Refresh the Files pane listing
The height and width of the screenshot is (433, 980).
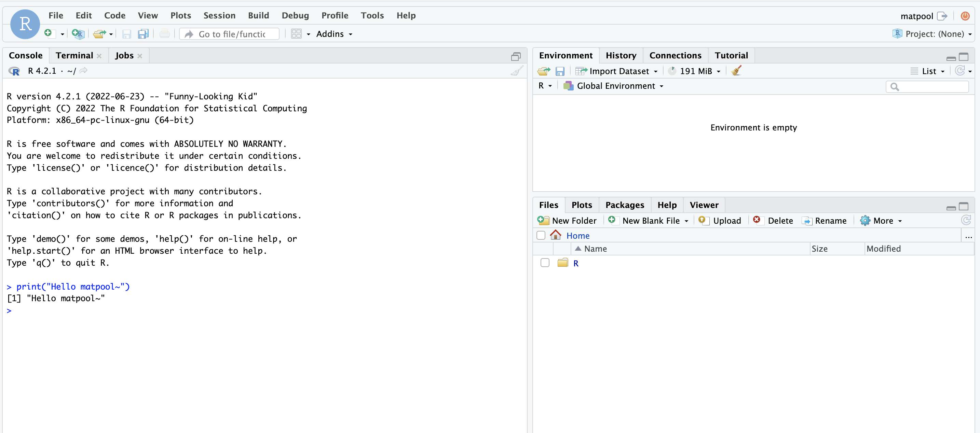(x=966, y=220)
